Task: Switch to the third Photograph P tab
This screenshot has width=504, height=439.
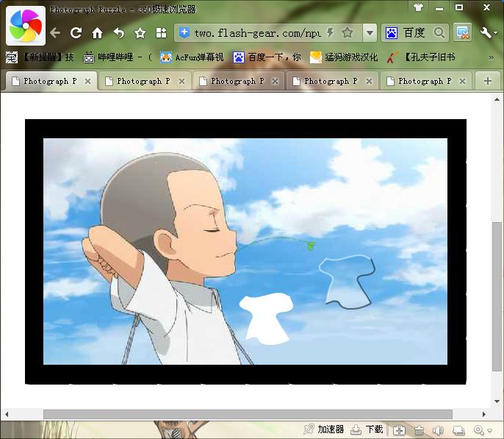Action: (x=237, y=81)
